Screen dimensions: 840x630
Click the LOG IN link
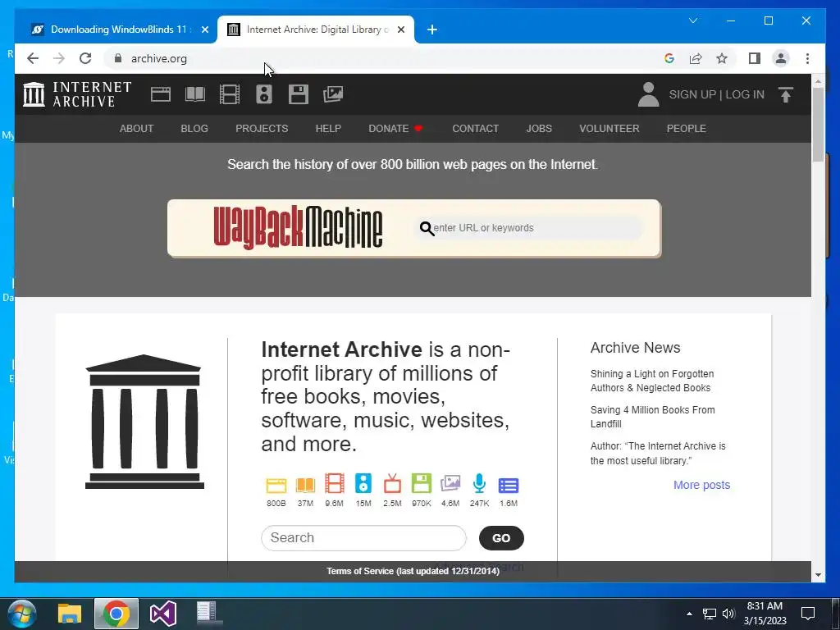pos(745,94)
